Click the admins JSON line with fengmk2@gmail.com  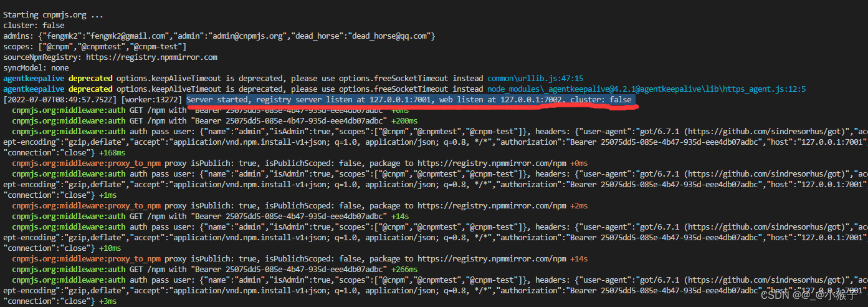pyautogui.click(x=219, y=36)
